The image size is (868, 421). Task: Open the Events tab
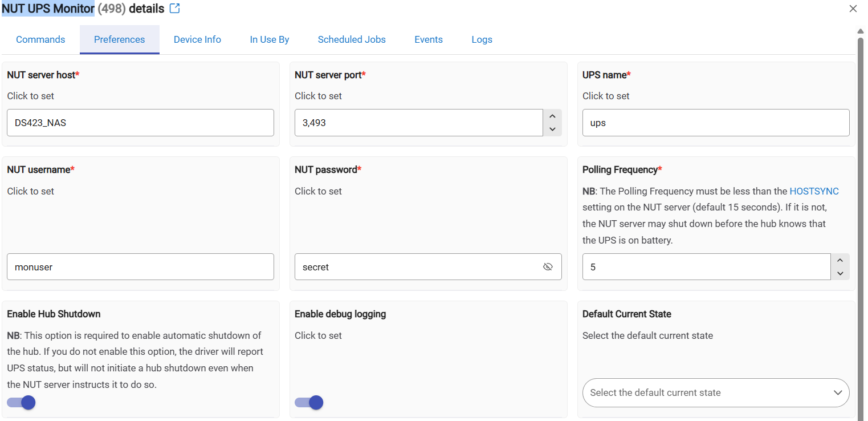click(x=429, y=39)
